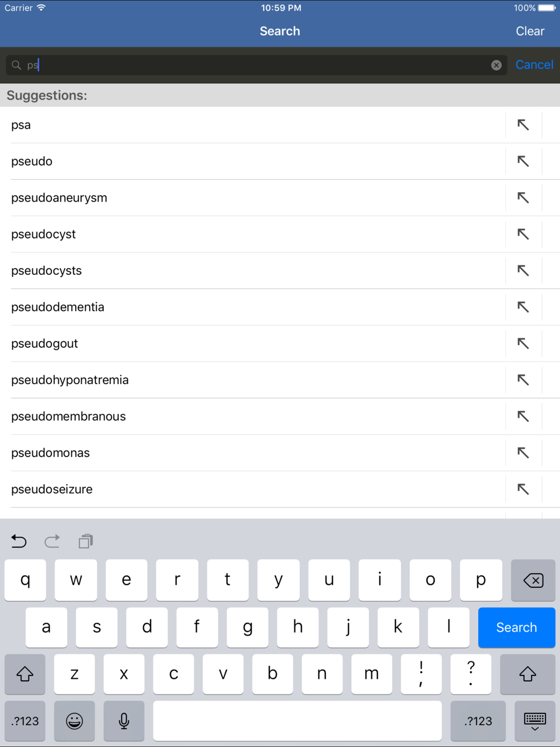Clear the search field text with the x icon

tap(496, 65)
